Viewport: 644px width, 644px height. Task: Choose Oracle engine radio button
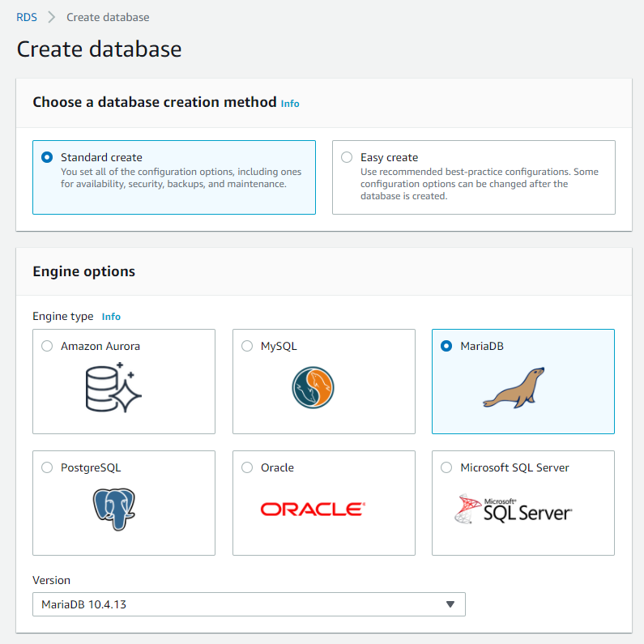click(247, 467)
